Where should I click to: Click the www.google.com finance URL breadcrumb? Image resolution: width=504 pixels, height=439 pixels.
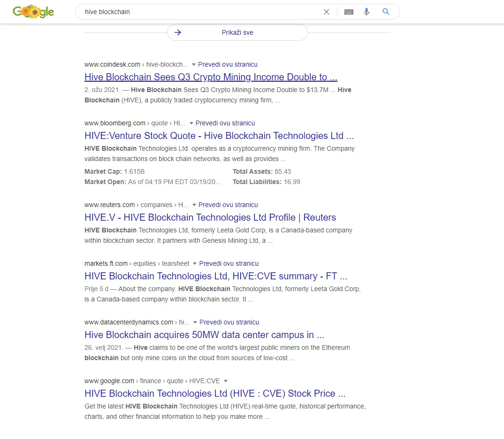[x=152, y=381]
